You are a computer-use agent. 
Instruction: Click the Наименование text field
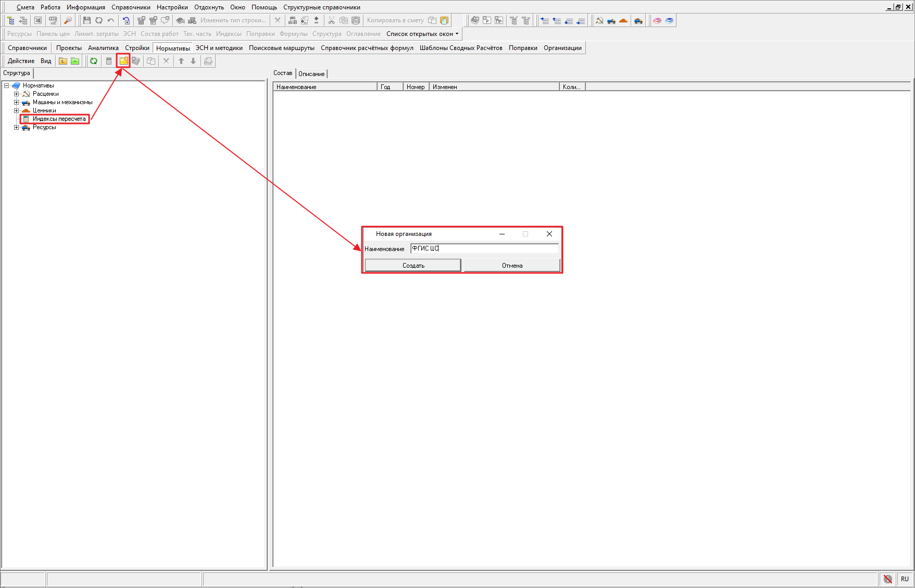[x=484, y=249]
